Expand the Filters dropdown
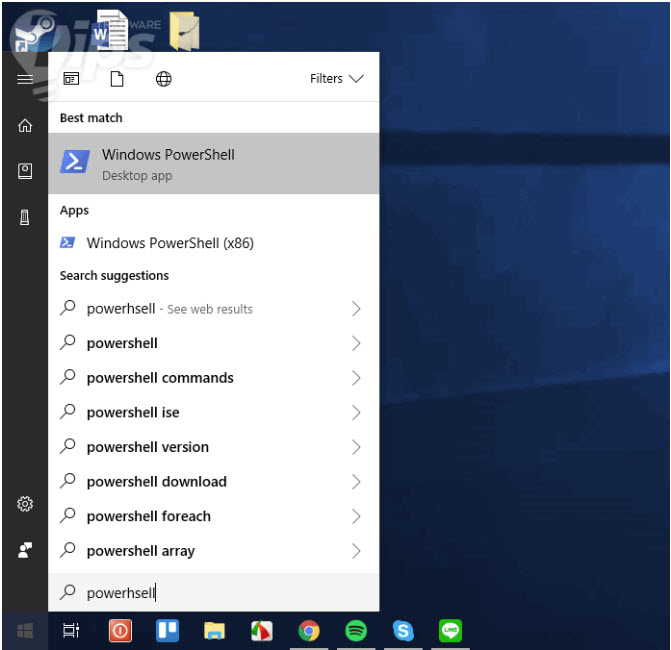 point(337,79)
